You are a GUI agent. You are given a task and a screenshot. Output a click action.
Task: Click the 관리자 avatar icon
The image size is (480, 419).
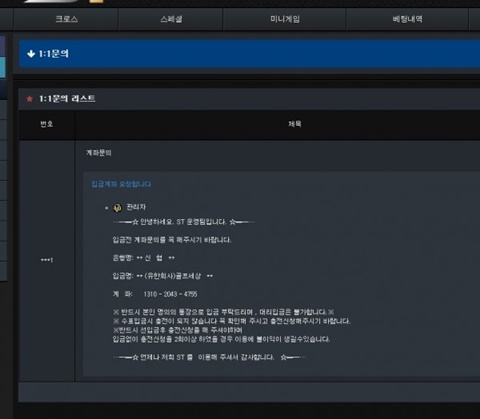117,208
